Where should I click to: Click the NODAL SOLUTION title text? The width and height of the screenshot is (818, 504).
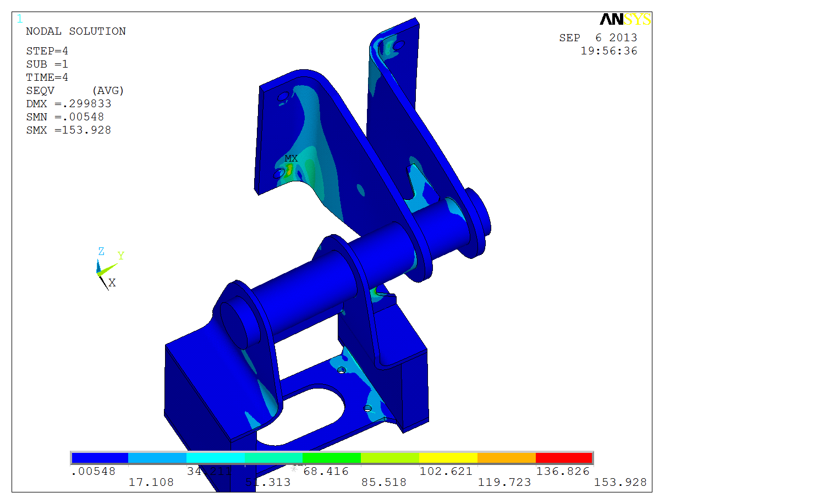[76, 31]
